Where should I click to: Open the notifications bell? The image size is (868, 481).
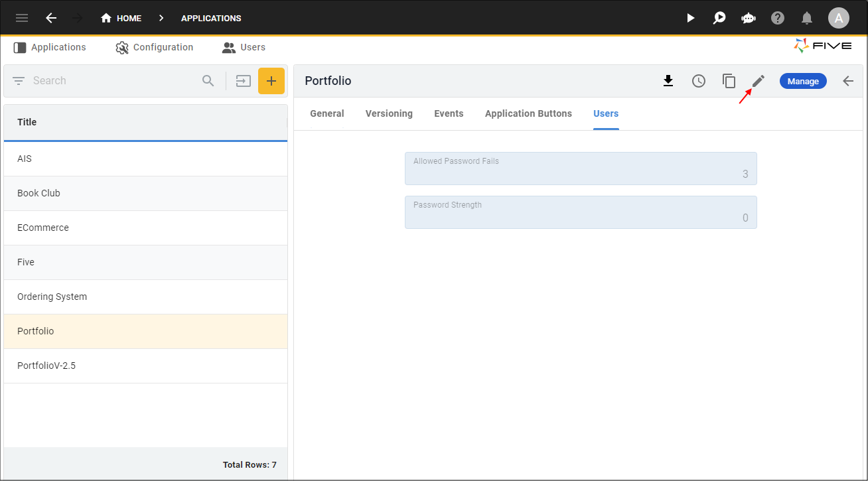point(807,18)
